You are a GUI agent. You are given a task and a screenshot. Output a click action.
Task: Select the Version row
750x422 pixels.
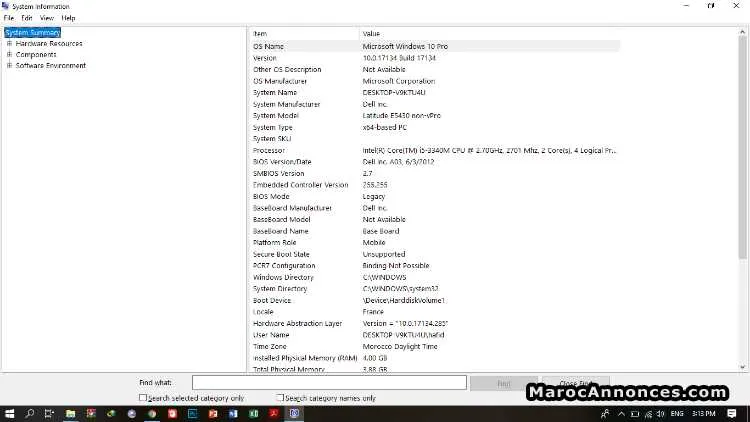coord(435,58)
